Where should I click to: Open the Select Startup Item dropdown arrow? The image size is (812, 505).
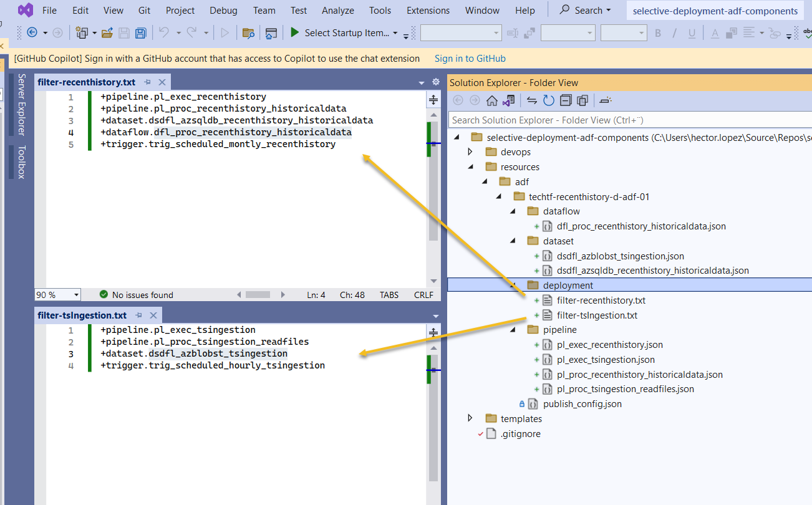point(395,33)
